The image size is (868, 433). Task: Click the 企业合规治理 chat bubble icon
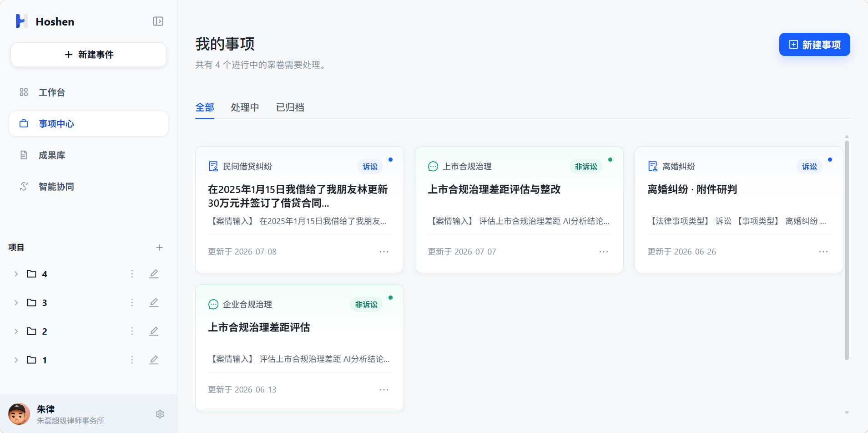pyautogui.click(x=213, y=305)
